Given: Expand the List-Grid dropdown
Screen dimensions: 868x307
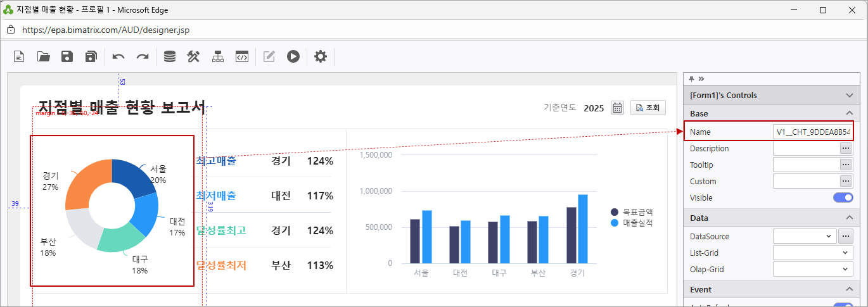Looking at the screenshot, I should click(x=812, y=253).
